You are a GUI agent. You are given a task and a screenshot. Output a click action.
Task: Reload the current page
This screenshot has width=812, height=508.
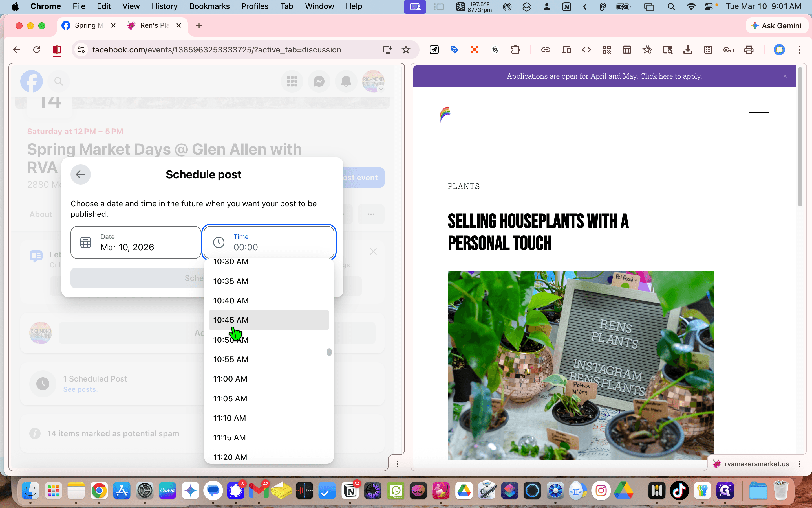[x=37, y=50]
